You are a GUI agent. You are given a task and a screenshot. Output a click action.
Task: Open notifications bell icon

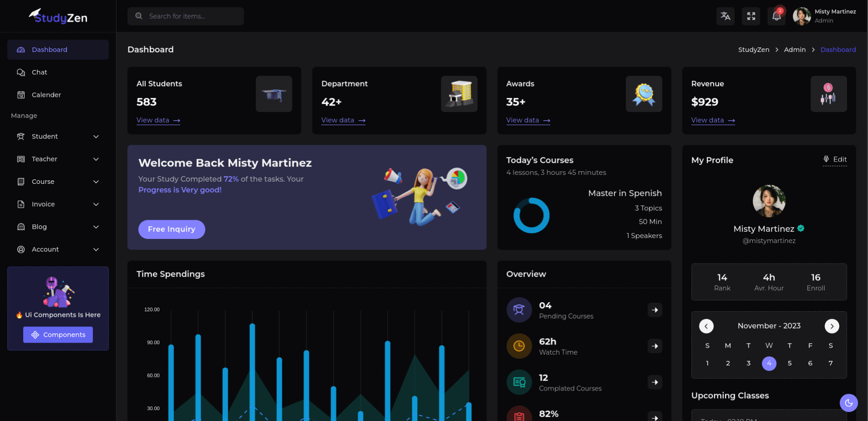[776, 16]
